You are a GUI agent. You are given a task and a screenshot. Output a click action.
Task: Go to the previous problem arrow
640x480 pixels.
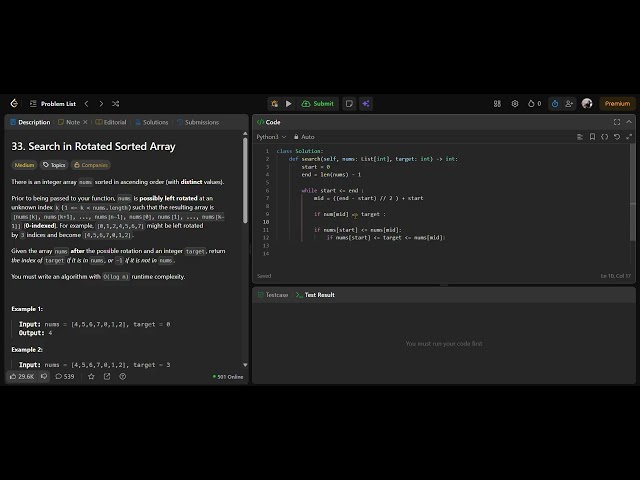(x=87, y=104)
